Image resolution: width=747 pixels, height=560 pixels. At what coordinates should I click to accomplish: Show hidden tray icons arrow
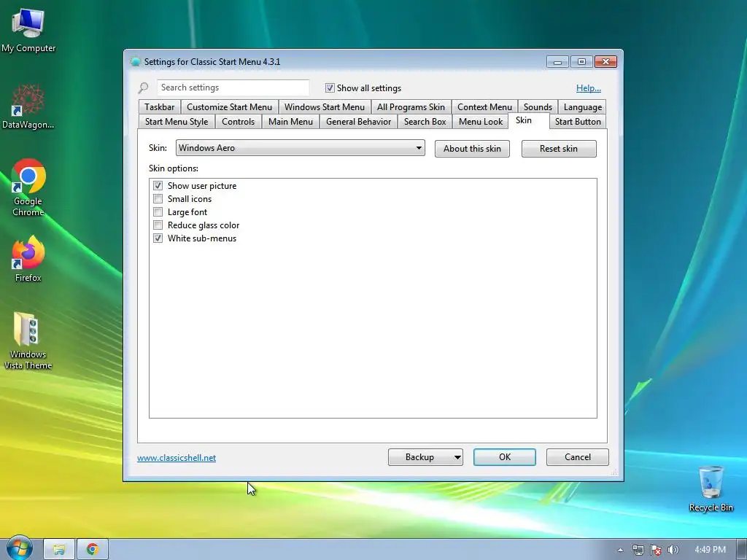[620, 550]
